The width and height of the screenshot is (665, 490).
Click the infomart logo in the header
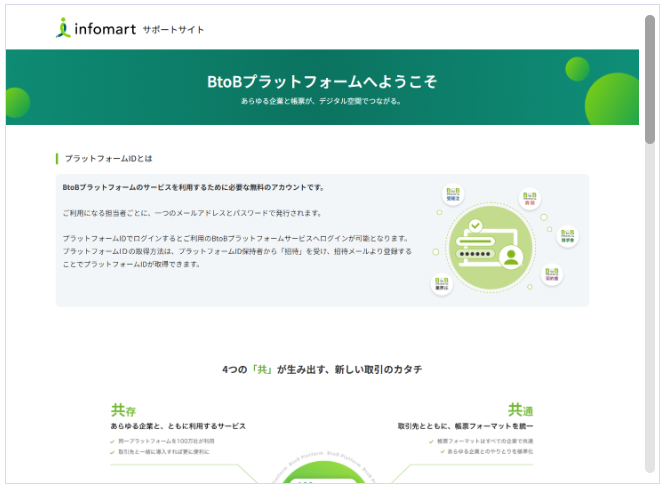click(x=95, y=29)
